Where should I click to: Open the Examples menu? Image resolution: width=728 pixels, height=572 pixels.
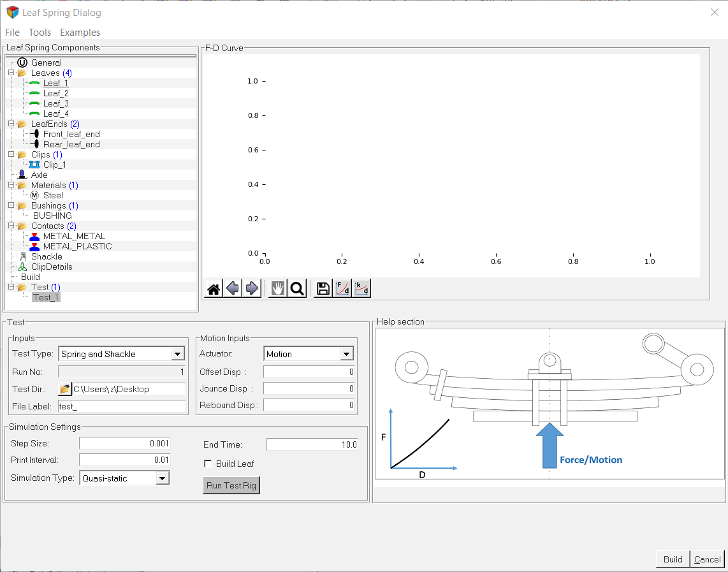(80, 33)
